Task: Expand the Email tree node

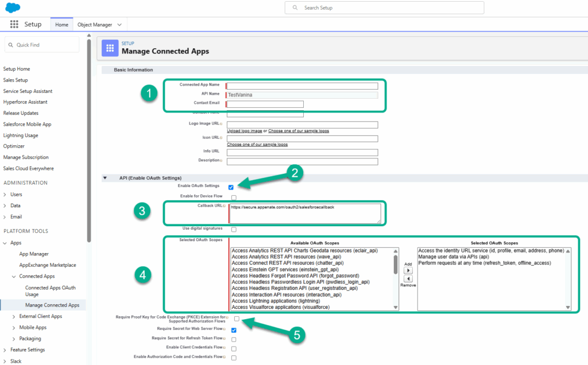Action: (x=5, y=217)
